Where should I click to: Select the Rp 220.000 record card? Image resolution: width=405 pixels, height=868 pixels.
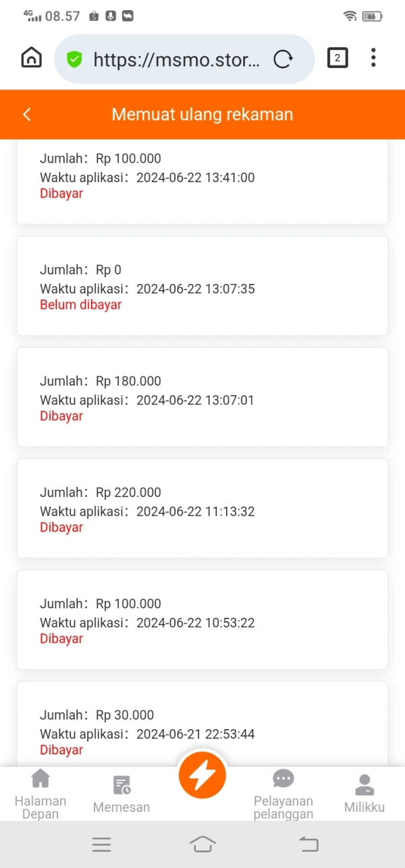tap(202, 509)
